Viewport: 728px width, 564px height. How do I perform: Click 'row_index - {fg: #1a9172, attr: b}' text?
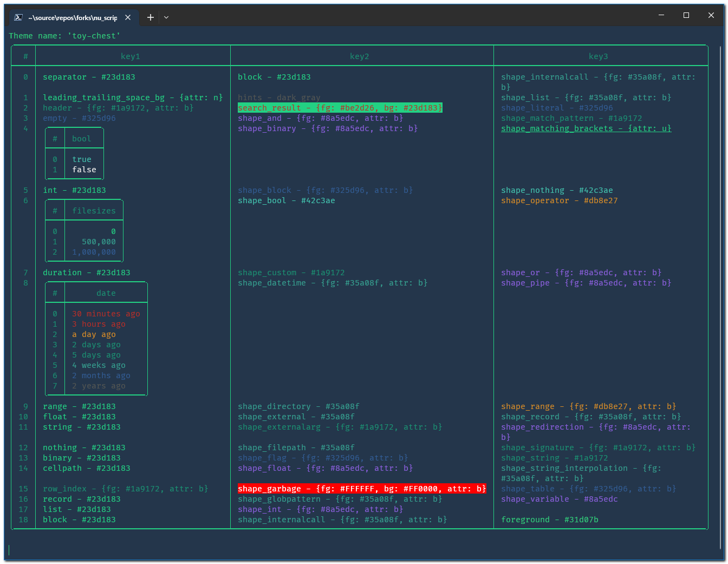point(126,489)
